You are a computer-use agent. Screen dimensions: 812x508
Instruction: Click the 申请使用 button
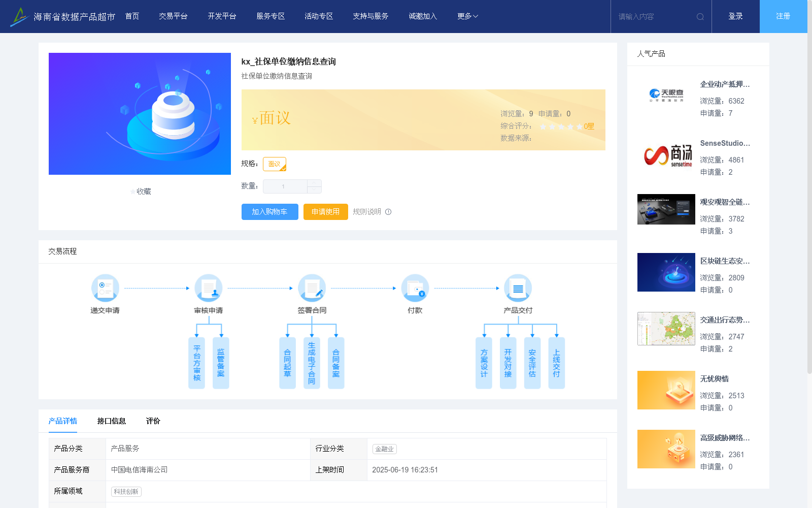coord(326,212)
